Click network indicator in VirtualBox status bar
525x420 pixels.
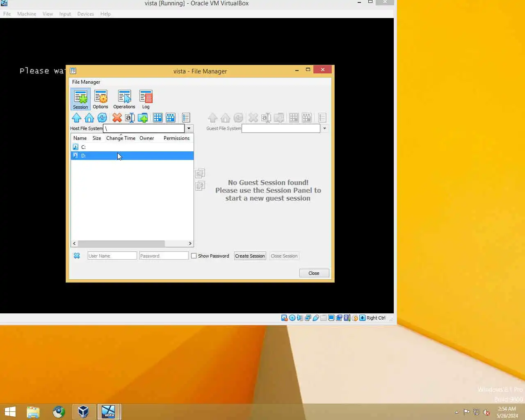[x=308, y=318]
